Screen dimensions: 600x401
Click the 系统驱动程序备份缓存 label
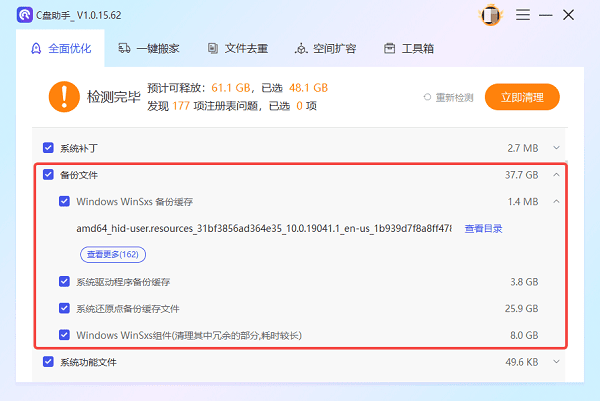pyautogui.click(x=123, y=282)
